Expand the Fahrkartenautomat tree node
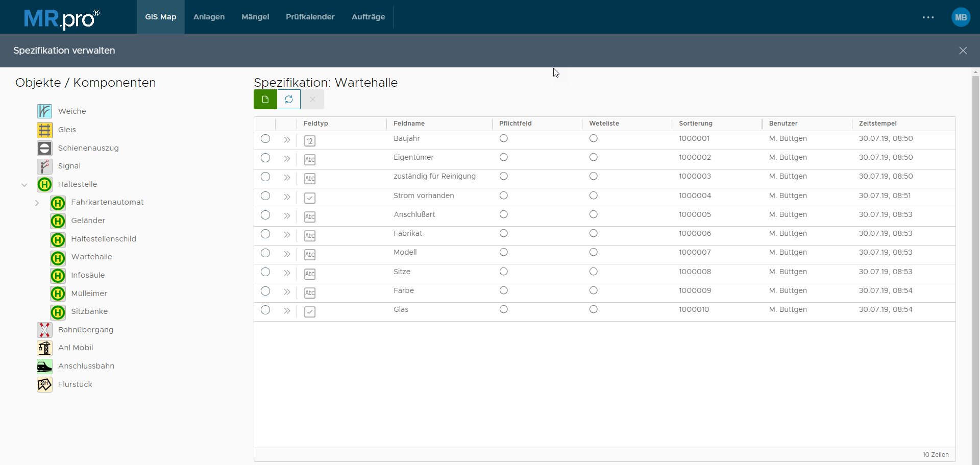 (37, 203)
